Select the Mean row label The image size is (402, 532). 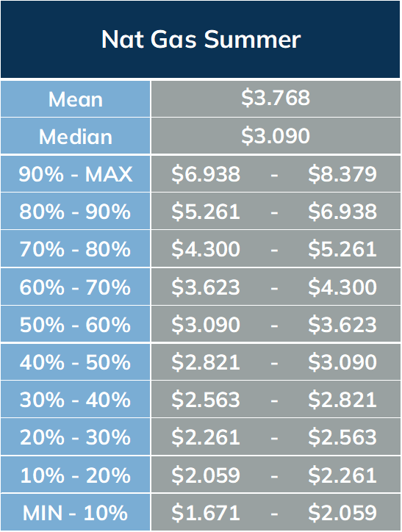click(x=75, y=99)
